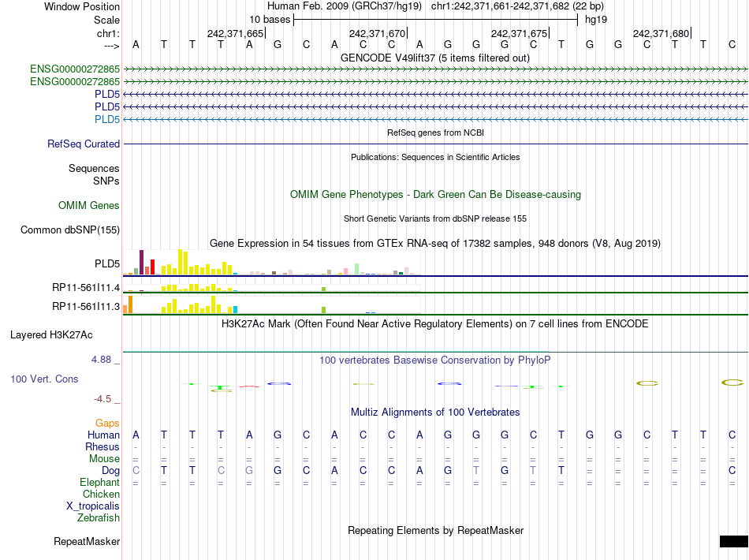
Task: Click the red bar in PLD5 expression chart
Action: pyautogui.click(x=152, y=267)
